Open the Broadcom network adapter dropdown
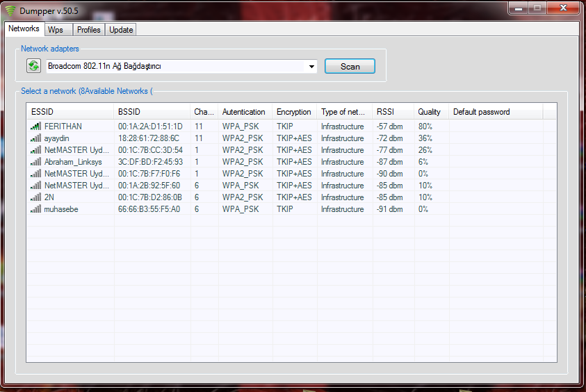Image resolution: width=586 pixels, height=392 pixels. pos(311,67)
